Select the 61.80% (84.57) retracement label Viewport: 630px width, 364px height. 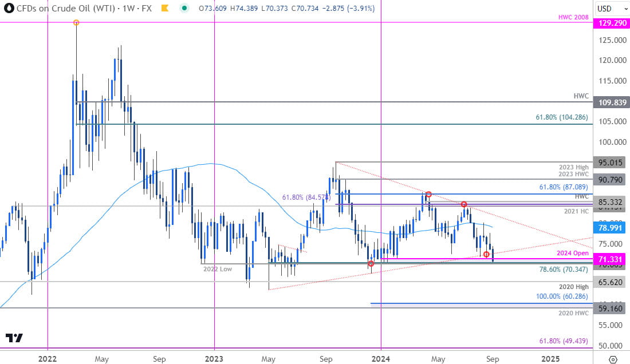(x=306, y=197)
